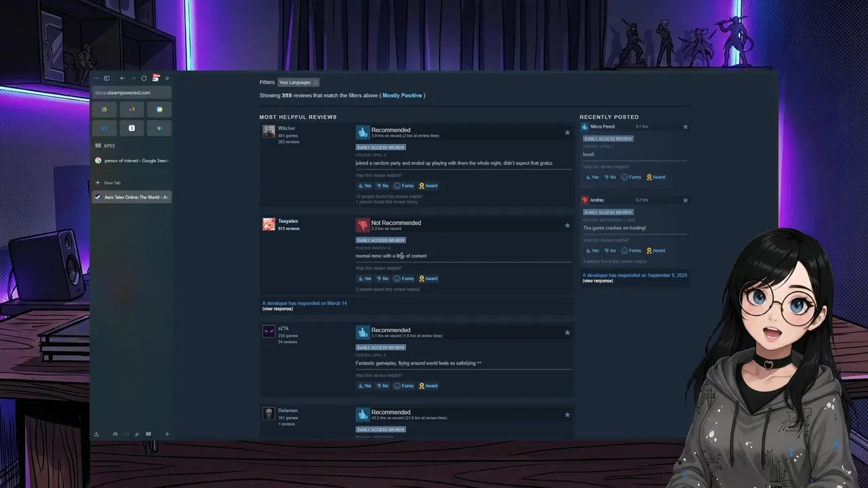Image resolution: width=868 pixels, height=488 pixels.
Task: Switch to person of interest Google Search tab
Action: click(x=132, y=161)
